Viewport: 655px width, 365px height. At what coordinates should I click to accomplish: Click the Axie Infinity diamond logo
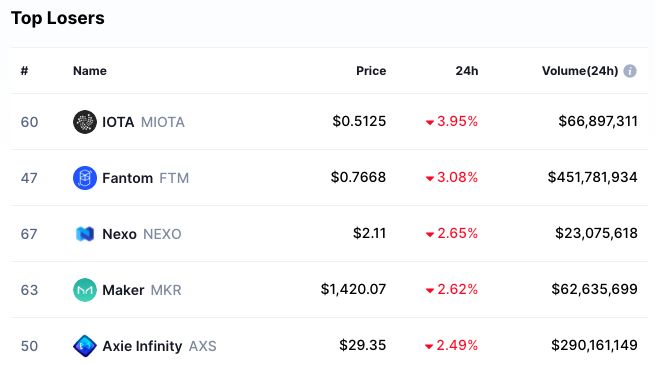[85, 346]
